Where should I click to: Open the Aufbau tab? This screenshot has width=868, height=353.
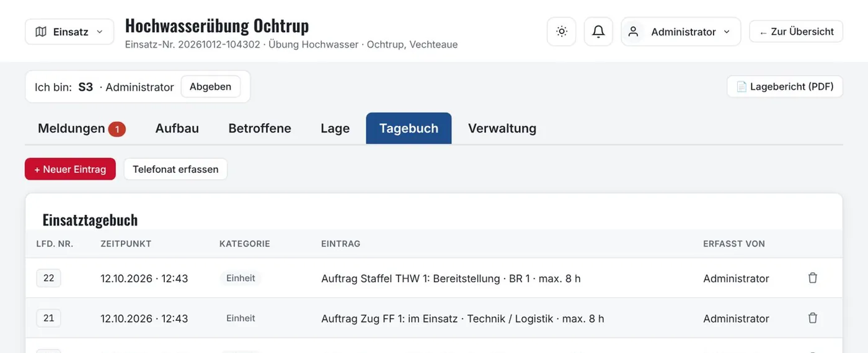coord(177,129)
